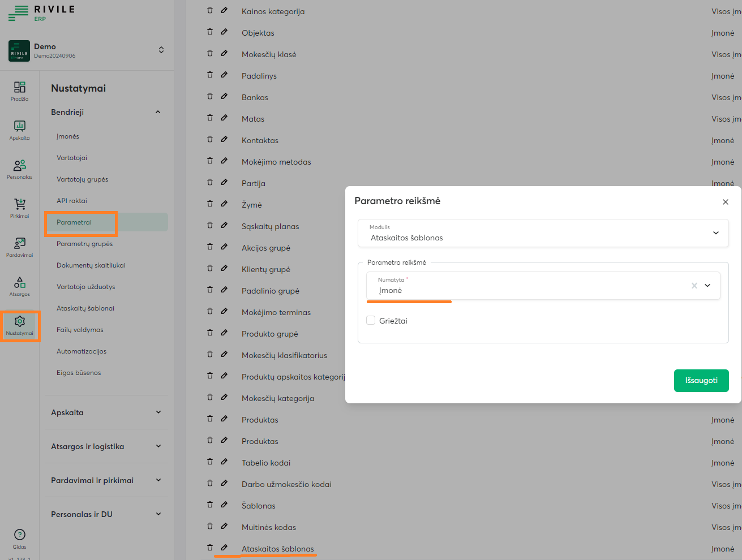Enable the Griežtai checkbox

pyautogui.click(x=371, y=320)
